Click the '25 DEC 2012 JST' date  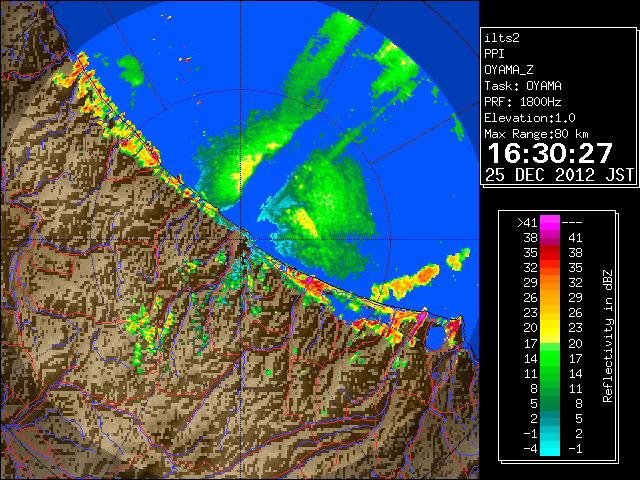[x=559, y=175]
